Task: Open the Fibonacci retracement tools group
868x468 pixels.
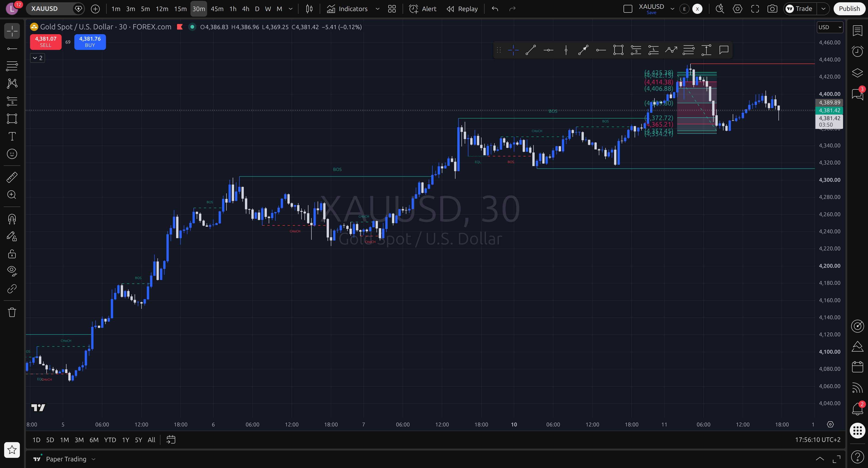Action: [12, 66]
